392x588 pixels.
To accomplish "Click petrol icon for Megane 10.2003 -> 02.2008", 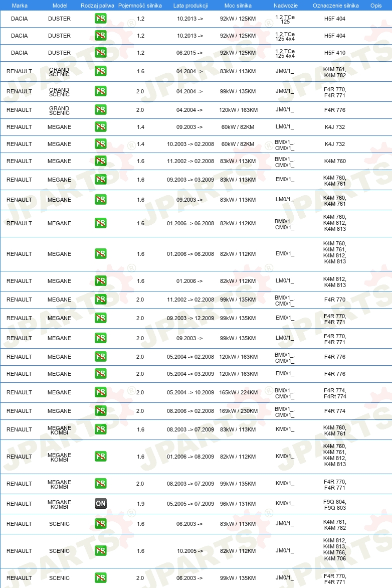I will click(x=100, y=144).
